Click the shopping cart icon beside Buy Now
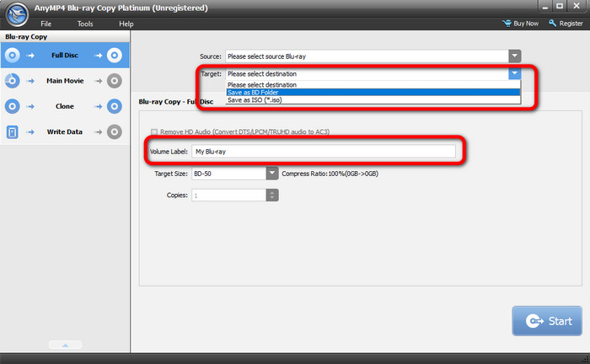Image resolution: width=590 pixels, height=364 pixels. [507, 24]
